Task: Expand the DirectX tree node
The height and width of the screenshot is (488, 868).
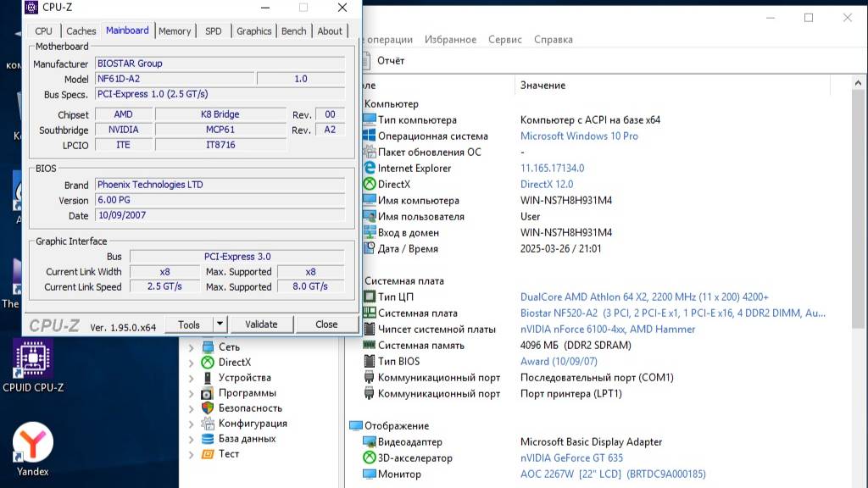Action: pos(191,363)
